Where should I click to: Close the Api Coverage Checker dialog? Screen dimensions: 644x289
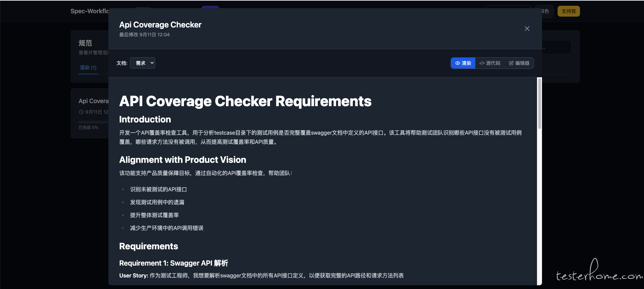[x=527, y=28]
